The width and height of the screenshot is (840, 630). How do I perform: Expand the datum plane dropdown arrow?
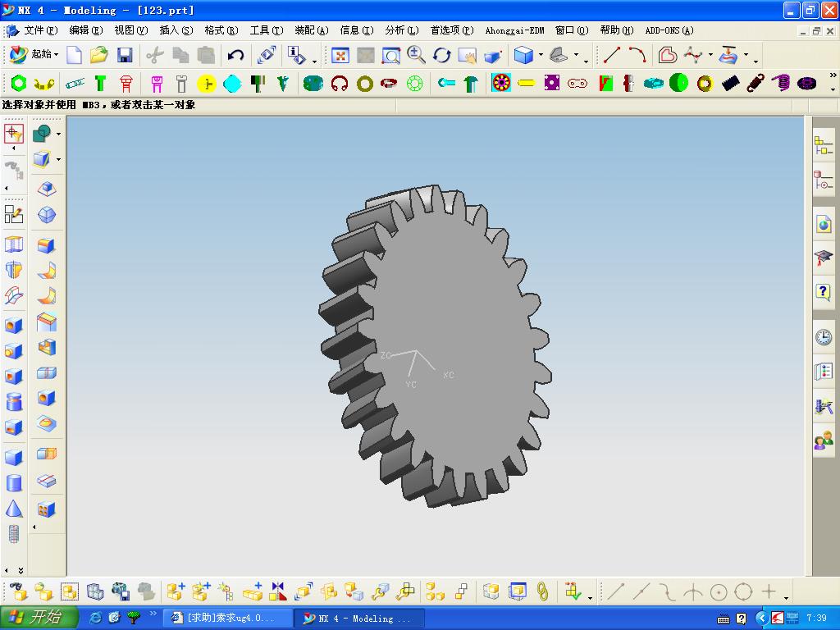coord(58,159)
